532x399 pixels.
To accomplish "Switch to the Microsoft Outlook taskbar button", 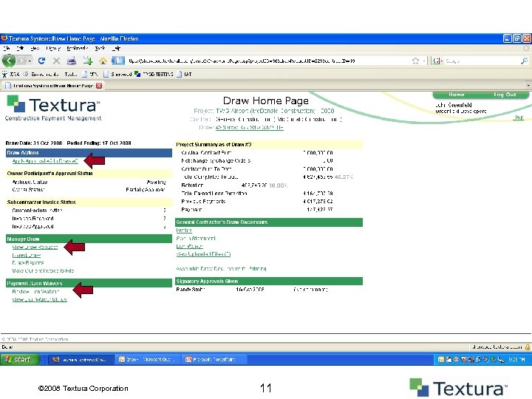I will tap(147, 360).
